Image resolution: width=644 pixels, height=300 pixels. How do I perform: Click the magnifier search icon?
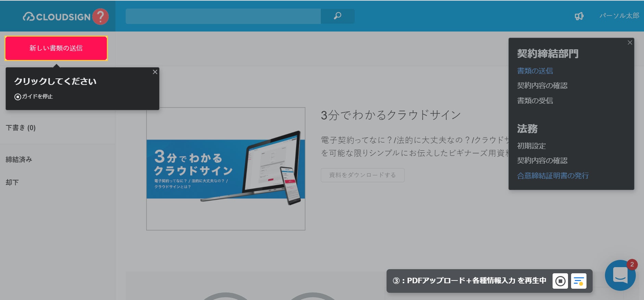[x=338, y=16]
